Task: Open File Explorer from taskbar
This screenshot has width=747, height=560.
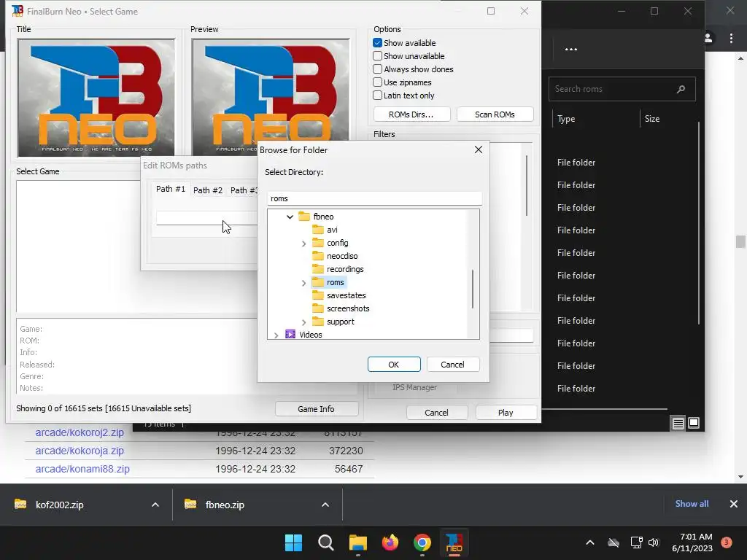Action: tap(357, 542)
